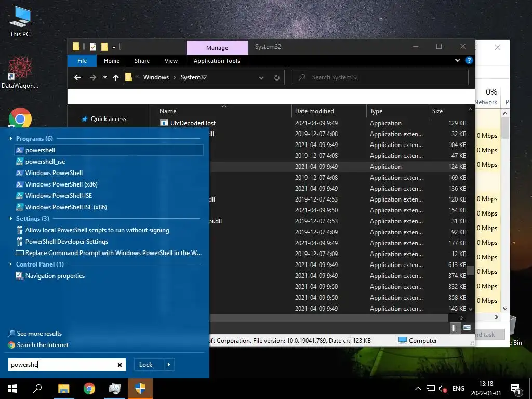The width and height of the screenshot is (532, 399).
Task: Open Windows PowerShell (x86) result
Action: pyautogui.click(x=57, y=184)
